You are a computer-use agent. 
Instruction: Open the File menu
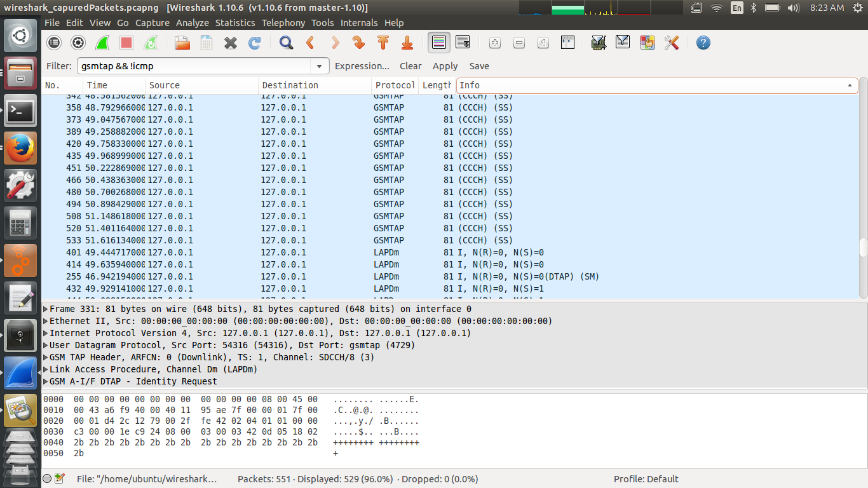pyautogui.click(x=52, y=23)
